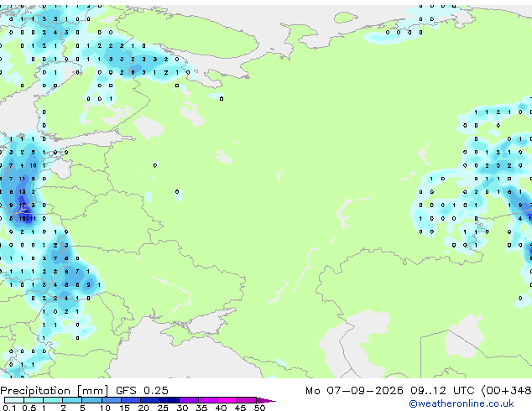The image size is (532, 411).
Task: Click the '13' precipitation value on map
Action: pyautogui.click(x=23, y=192)
